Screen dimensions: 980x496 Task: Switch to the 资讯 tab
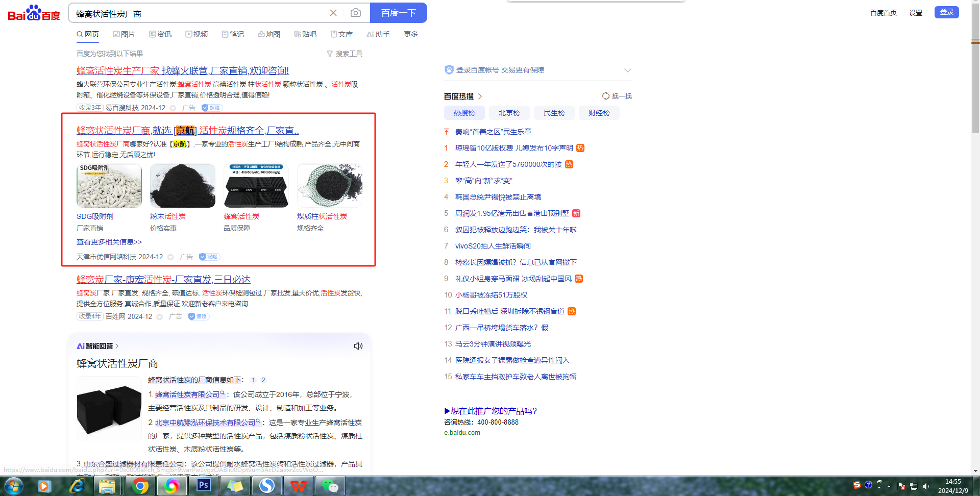click(x=160, y=34)
